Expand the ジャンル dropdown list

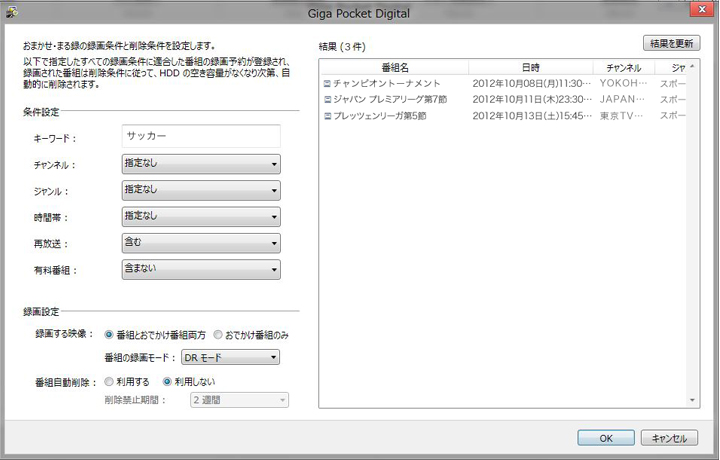tap(200, 190)
